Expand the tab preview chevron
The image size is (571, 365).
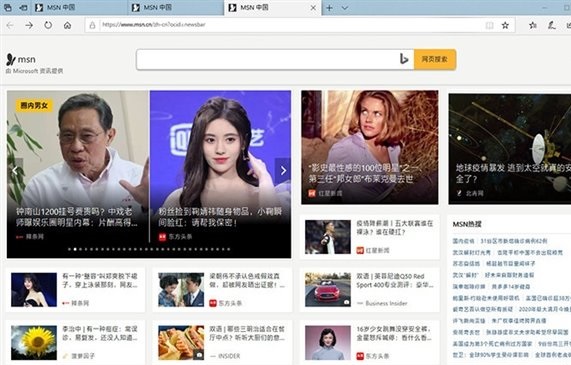(x=344, y=8)
